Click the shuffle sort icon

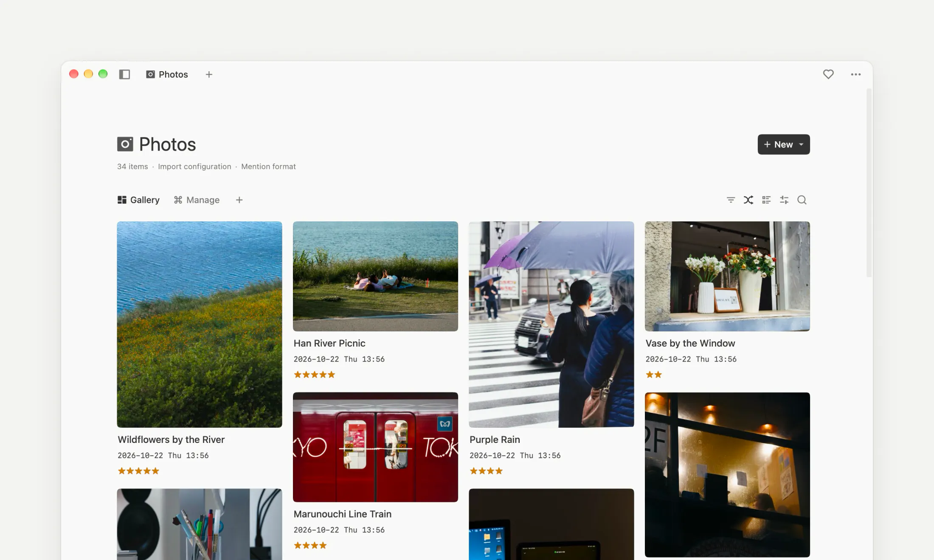[x=748, y=200]
